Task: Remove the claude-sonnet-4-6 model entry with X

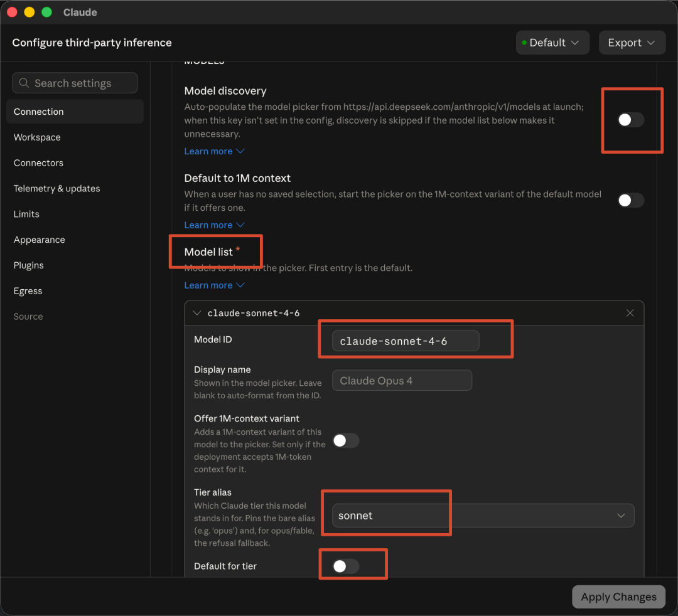Action: [630, 313]
